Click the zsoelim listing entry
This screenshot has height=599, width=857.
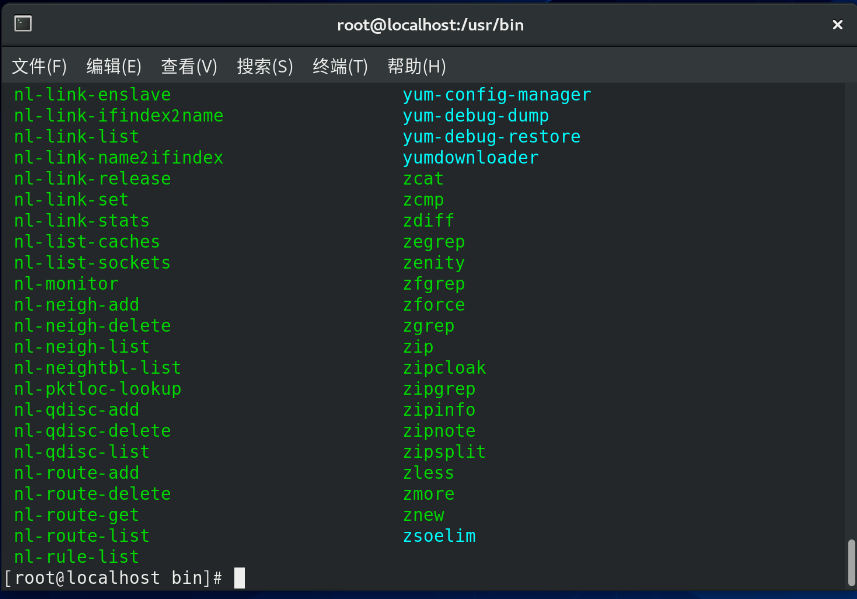click(x=439, y=536)
